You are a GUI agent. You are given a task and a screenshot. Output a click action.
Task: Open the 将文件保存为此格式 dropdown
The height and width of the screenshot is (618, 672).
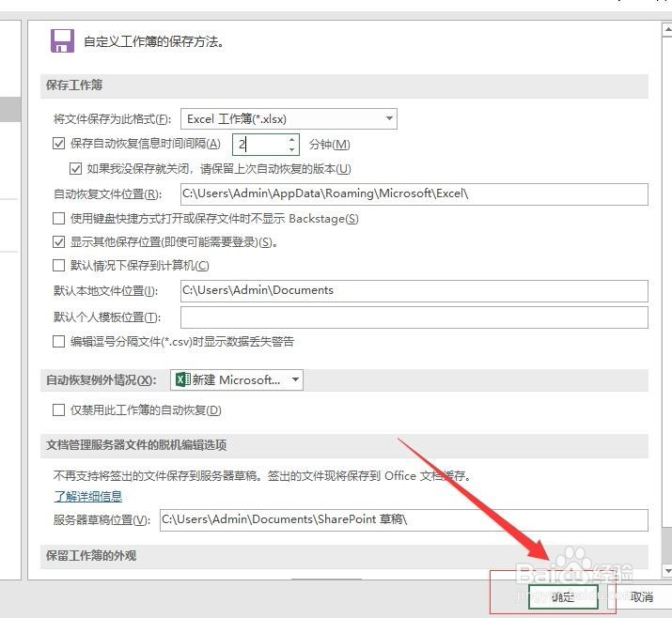(x=289, y=118)
